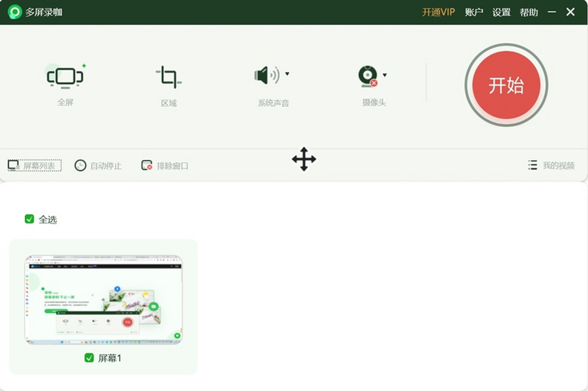Image resolution: width=588 pixels, height=391 pixels.
Task: Click the 开通VIP link
Action: click(439, 12)
